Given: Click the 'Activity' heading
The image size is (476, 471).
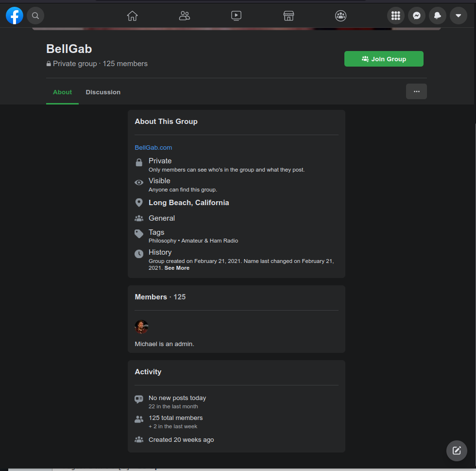Looking at the screenshot, I should [x=148, y=372].
